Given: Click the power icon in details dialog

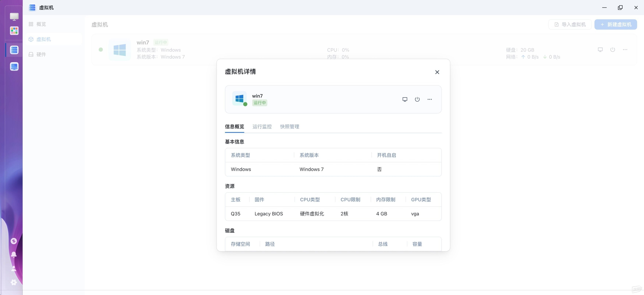Looking at the screenshot, I should pos(417,99).
